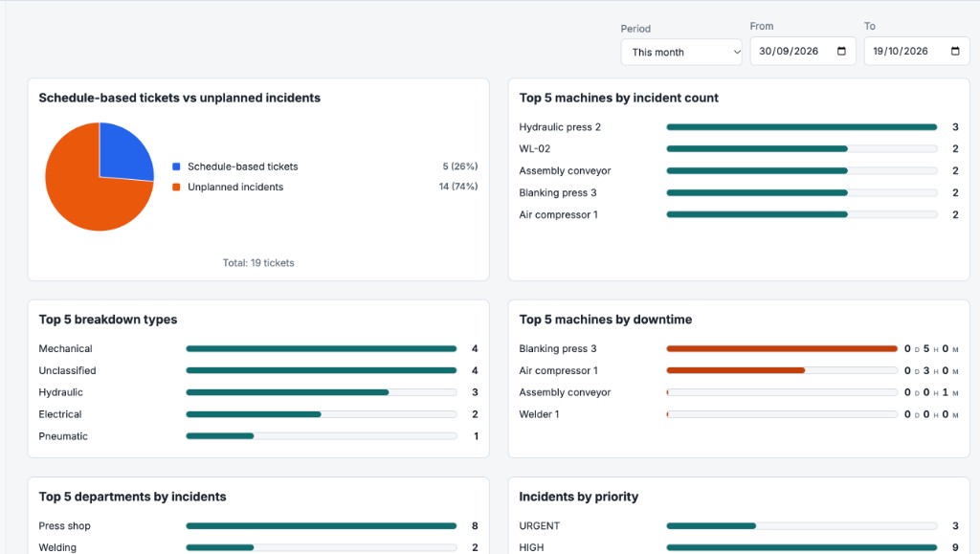Click the 0 D 3 H 0 M downtime value

931,370
